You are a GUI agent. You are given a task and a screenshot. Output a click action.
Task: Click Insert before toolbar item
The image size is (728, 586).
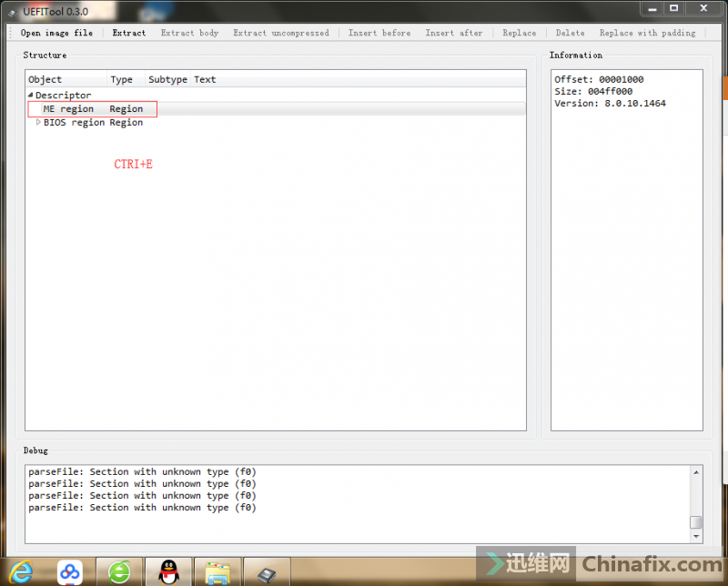click(379, 33)
